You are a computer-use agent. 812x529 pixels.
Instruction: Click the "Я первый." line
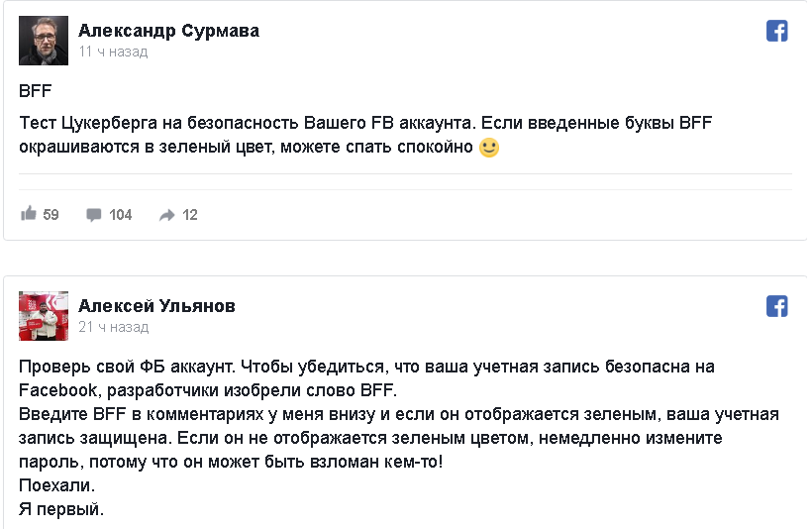61,510
